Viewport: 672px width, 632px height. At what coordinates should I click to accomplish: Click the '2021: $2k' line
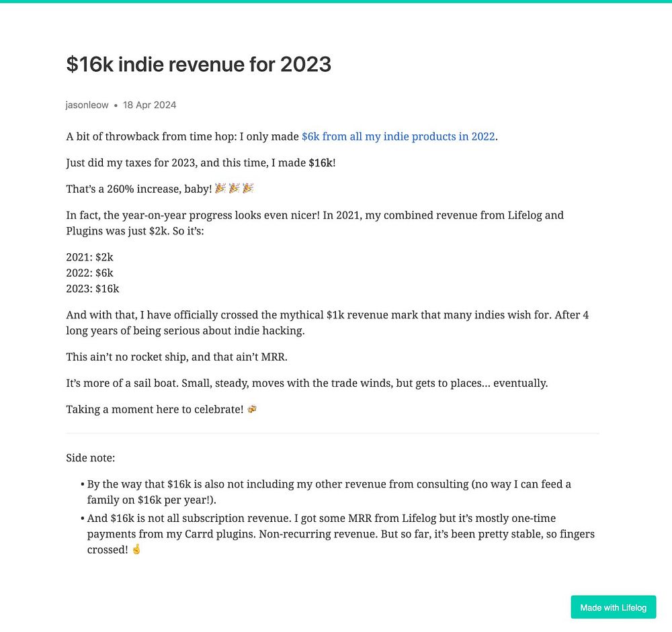pyautogui.click(x=89, y=257)
